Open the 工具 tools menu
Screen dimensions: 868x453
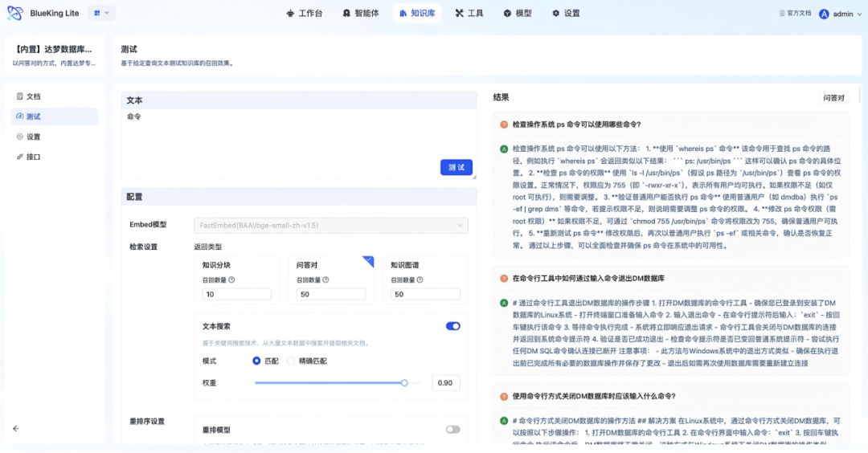pos(469,14)
